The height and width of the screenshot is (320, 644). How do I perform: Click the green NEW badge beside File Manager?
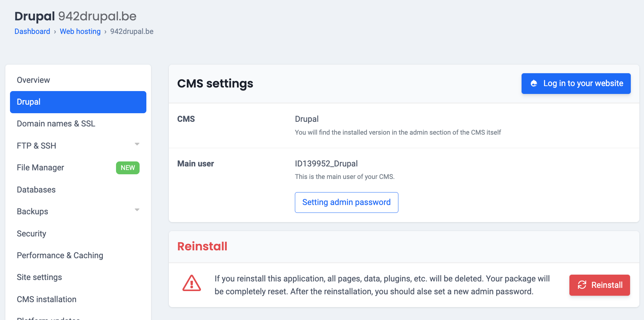pos(128,168)
